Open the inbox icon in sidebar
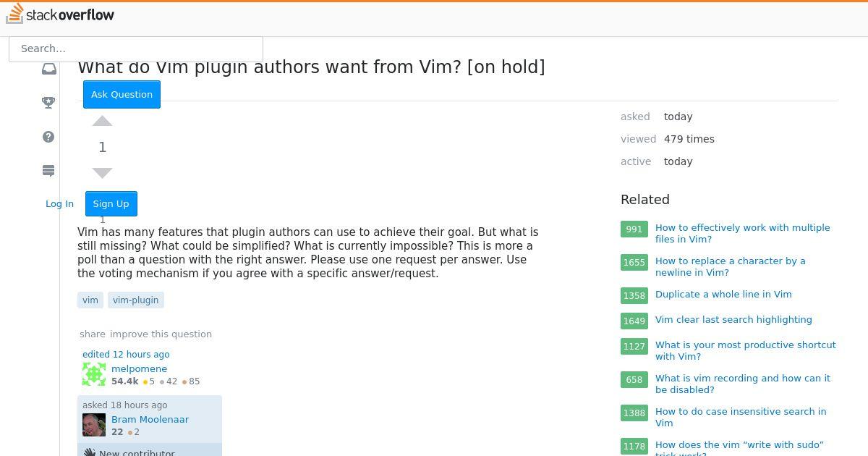 tap(48, 69)
